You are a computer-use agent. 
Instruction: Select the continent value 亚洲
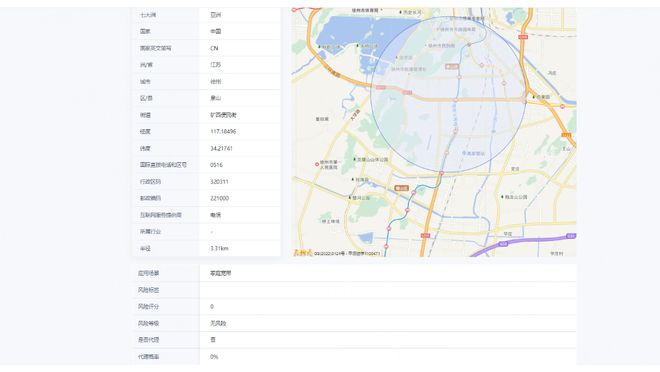(216, 15)
